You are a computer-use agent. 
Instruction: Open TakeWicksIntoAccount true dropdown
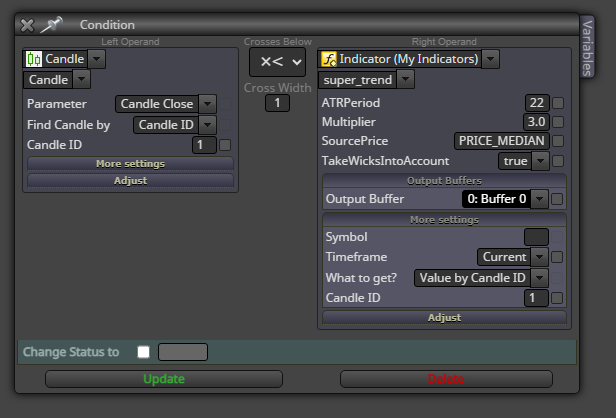pos(523,161)
